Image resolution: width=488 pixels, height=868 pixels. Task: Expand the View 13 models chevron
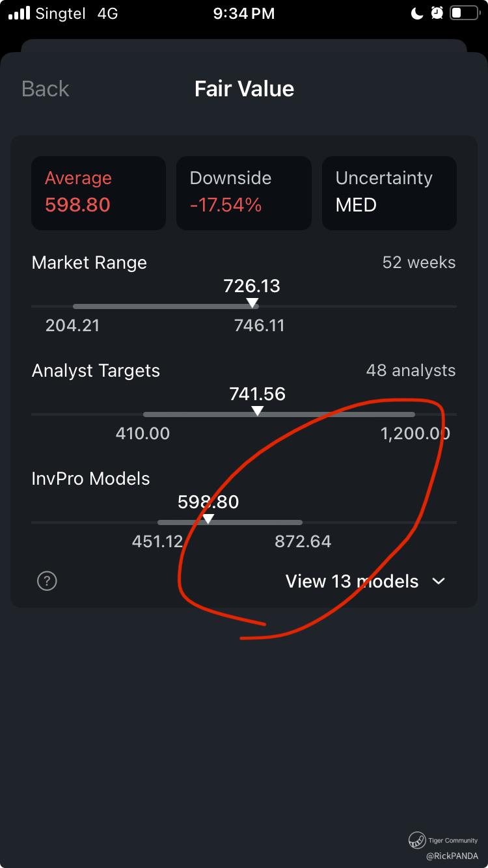439,581
